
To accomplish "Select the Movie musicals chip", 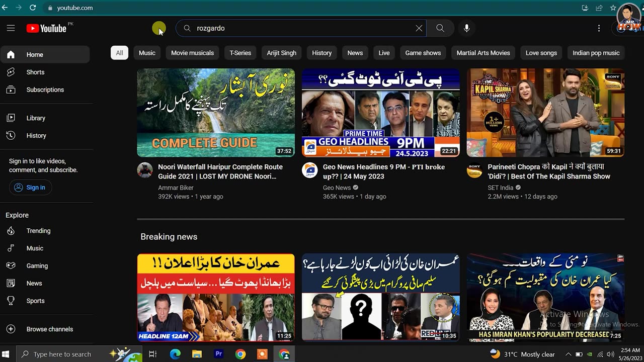I will (192, 53).
